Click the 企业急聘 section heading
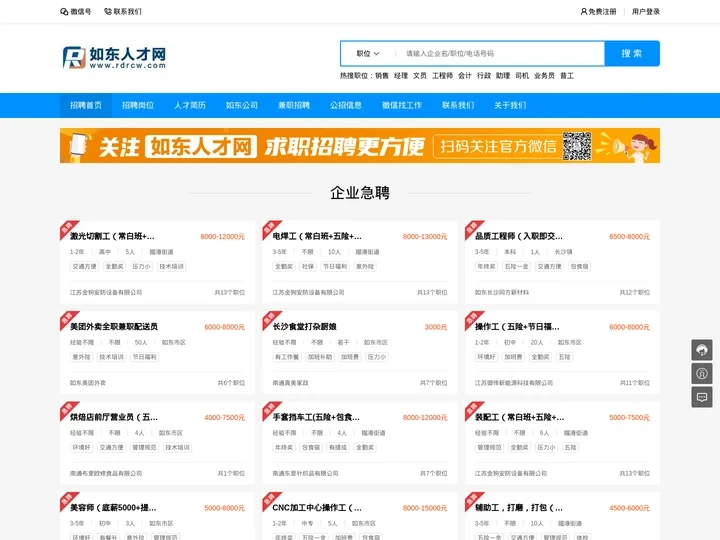Screen dimensions: 720x540 pos(360,192)
